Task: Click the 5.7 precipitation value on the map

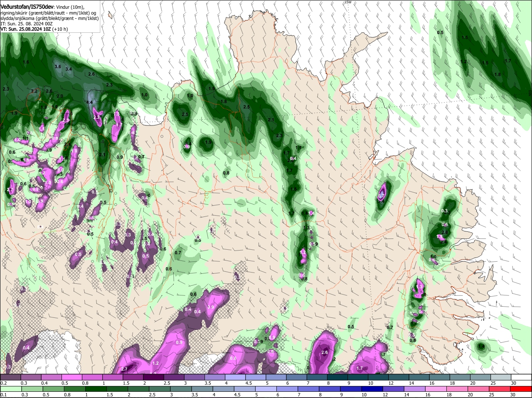Action: (x=382, y=196)
